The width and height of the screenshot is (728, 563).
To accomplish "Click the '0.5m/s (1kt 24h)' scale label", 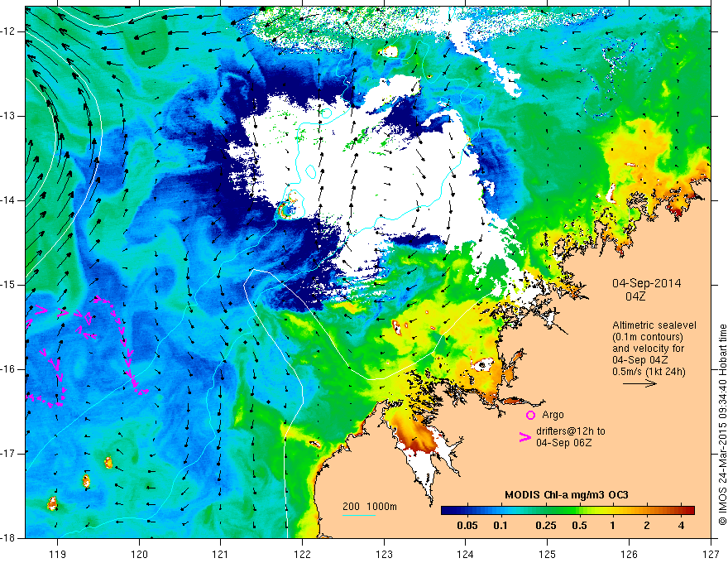I will coord(649,371).
